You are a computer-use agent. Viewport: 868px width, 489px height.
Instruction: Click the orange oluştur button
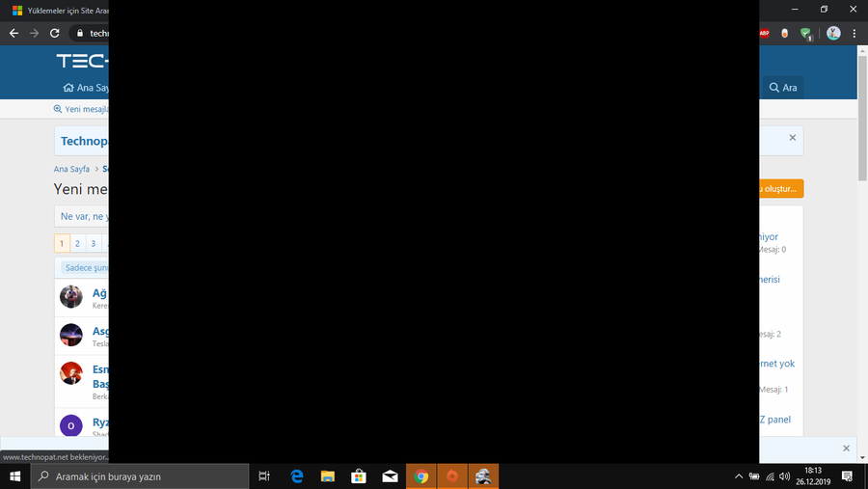click(781, 189)
